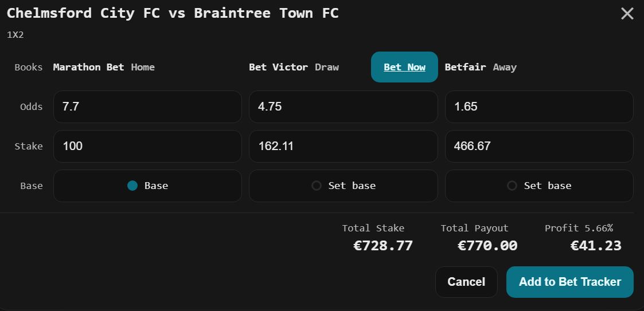
Task: Focus the Draw stake field showing 162.11
Action: click(343, 146)
